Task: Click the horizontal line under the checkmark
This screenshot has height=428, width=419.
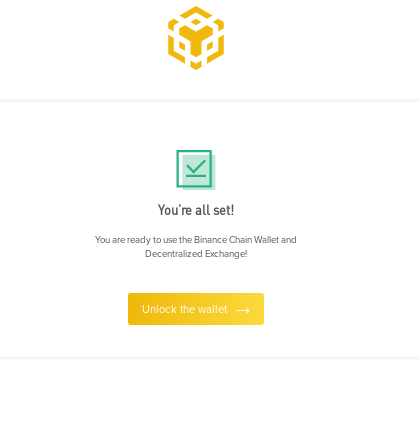Action: [196, 176]
